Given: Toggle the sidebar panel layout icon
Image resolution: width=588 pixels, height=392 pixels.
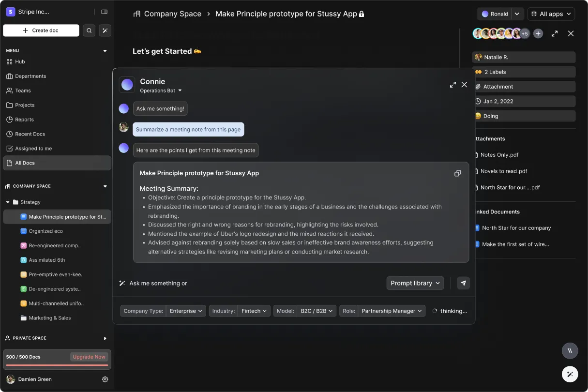Looking at the screenshot, I should click(x=104, y=12).
